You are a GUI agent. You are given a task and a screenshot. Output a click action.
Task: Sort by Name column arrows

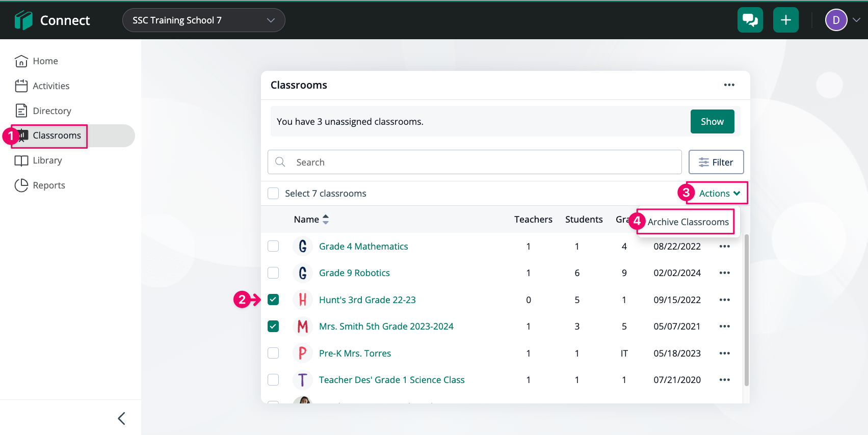pyautogui.click(x=326, y=220)
